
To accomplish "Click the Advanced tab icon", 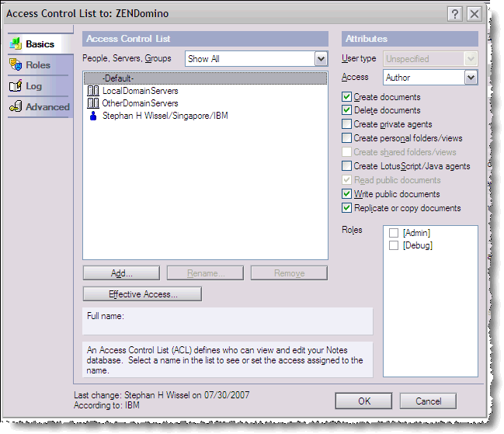I will coord(15,107).
